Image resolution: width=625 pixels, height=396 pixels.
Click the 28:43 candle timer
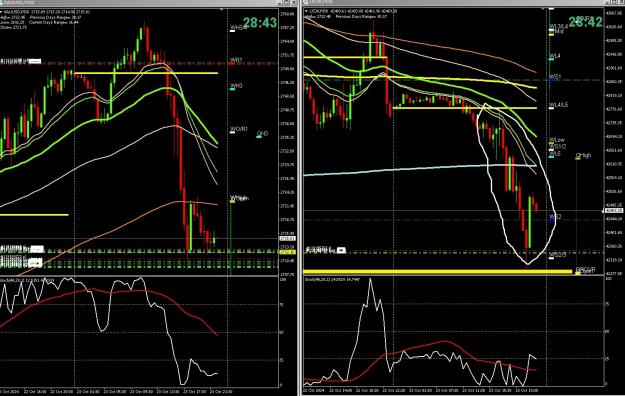click(260, 23)
